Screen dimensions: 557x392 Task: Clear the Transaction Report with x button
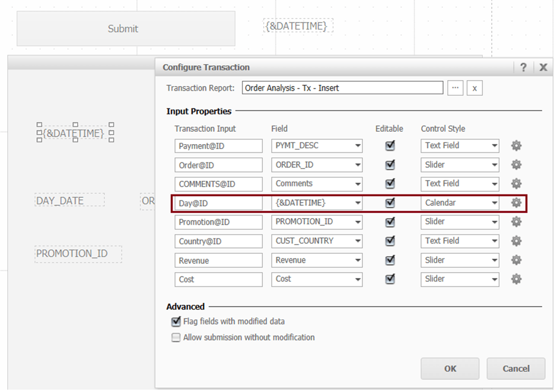pos(474,88)
